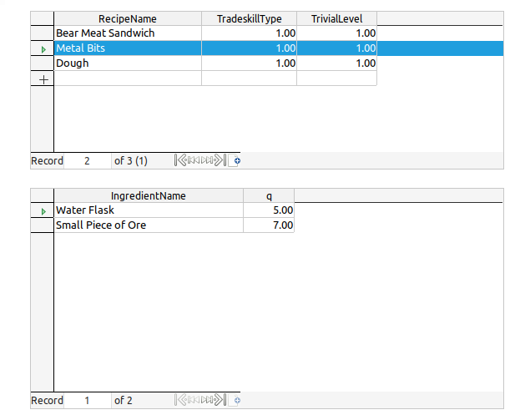
Task: Go to previous record in ingredients table
Action: (194, 400)
